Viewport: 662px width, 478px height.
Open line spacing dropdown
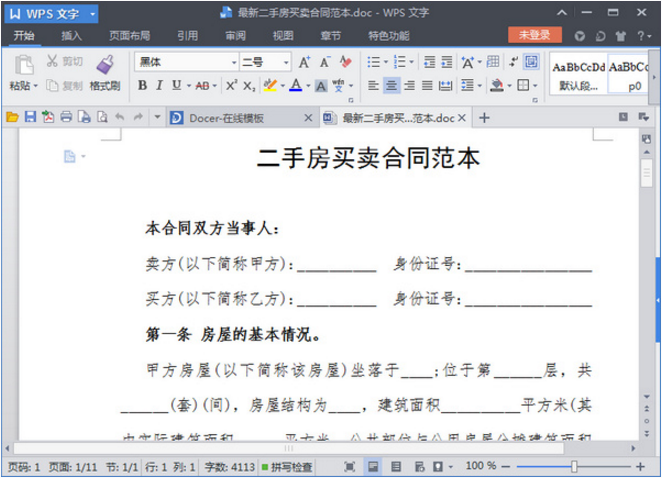(480, 86)
